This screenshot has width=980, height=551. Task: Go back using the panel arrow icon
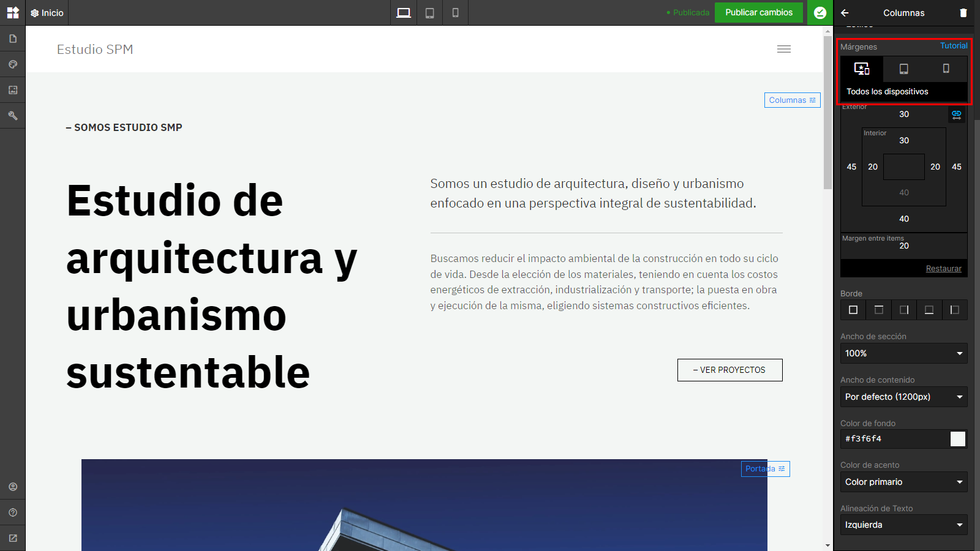(x=845, y=13)
